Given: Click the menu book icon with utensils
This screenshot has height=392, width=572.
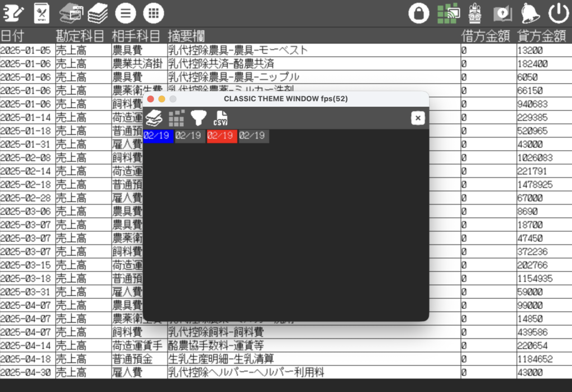Looking at the screenshot, I should tap(41, 13).
